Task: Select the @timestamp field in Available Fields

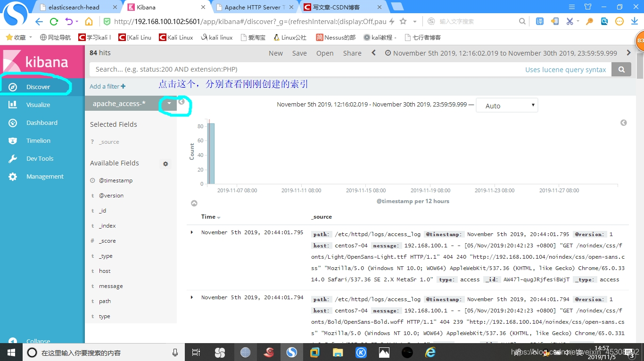Action: pyautogui.click(x=116, y=180)
